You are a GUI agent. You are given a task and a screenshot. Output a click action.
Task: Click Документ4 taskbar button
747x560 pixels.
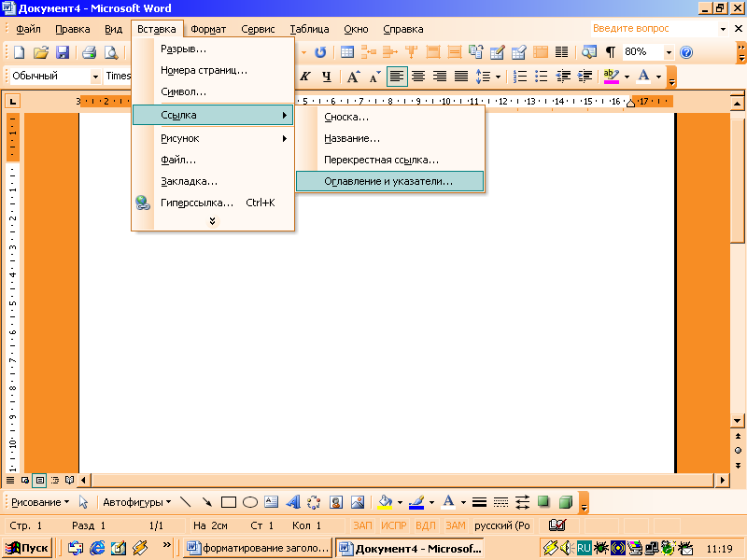click(410, 548)
